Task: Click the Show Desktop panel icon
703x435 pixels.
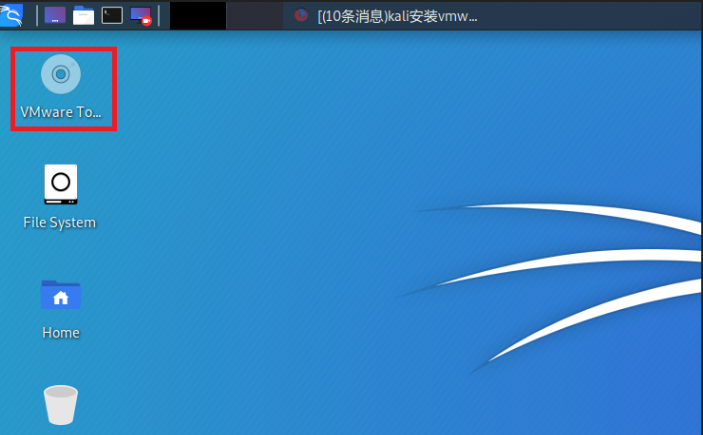Action: 56,15
